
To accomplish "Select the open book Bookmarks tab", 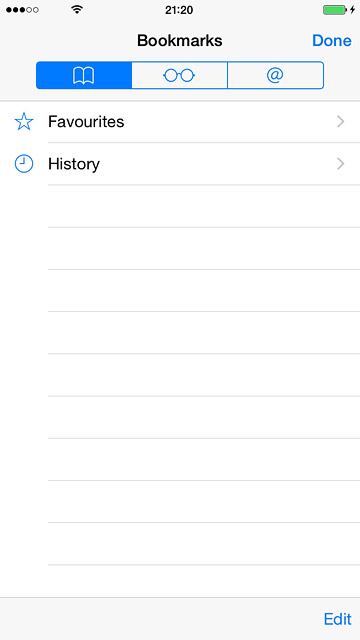I will pyautogui.click(x=84, y=75).
